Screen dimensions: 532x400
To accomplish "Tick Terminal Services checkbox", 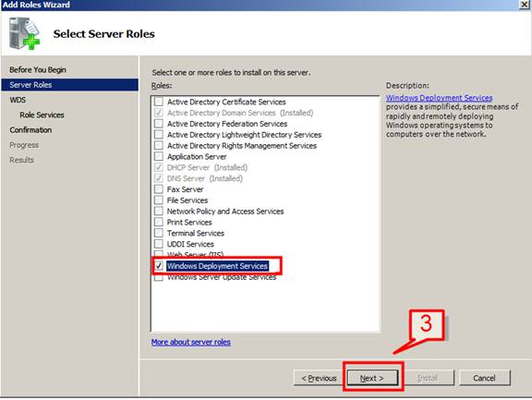I will [x=159, y=233].
